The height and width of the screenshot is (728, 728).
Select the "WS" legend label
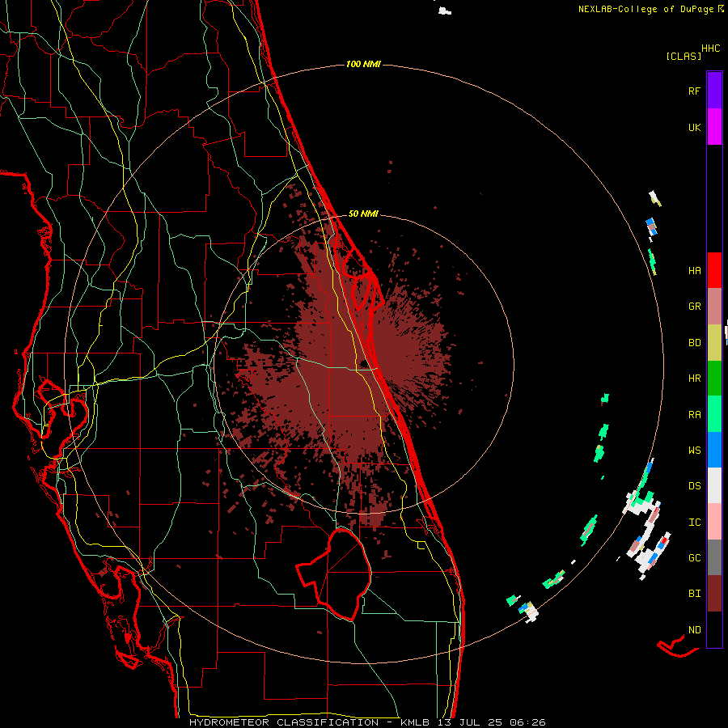point(694,451)
